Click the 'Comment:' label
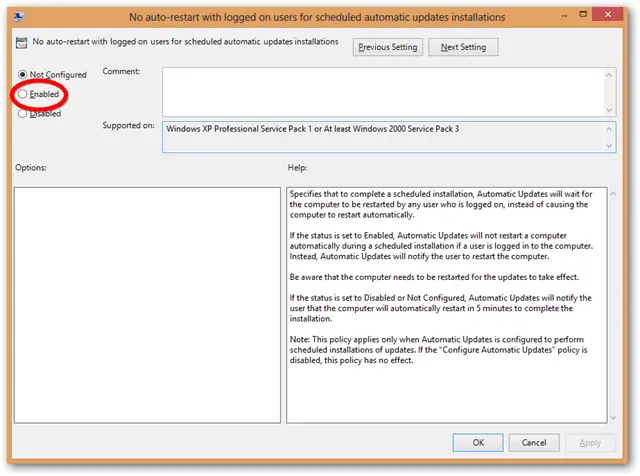Image resolution: width=640 pixels, height=476 pixels. (121, 71)
